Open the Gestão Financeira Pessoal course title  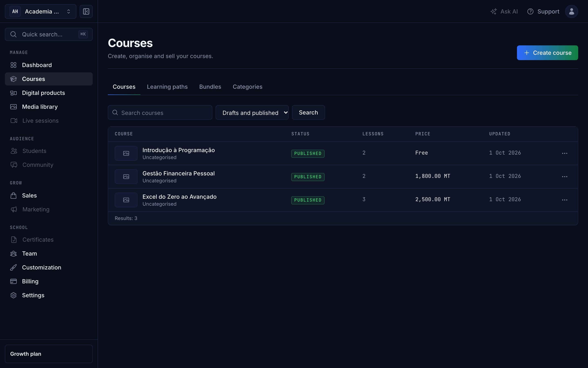[x=179, y=174]
